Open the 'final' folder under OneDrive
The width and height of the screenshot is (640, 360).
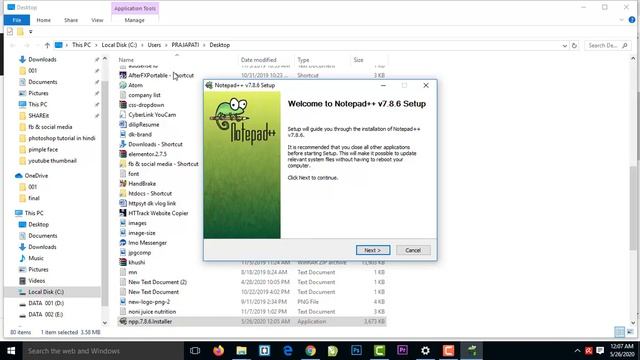click(34, 198)
